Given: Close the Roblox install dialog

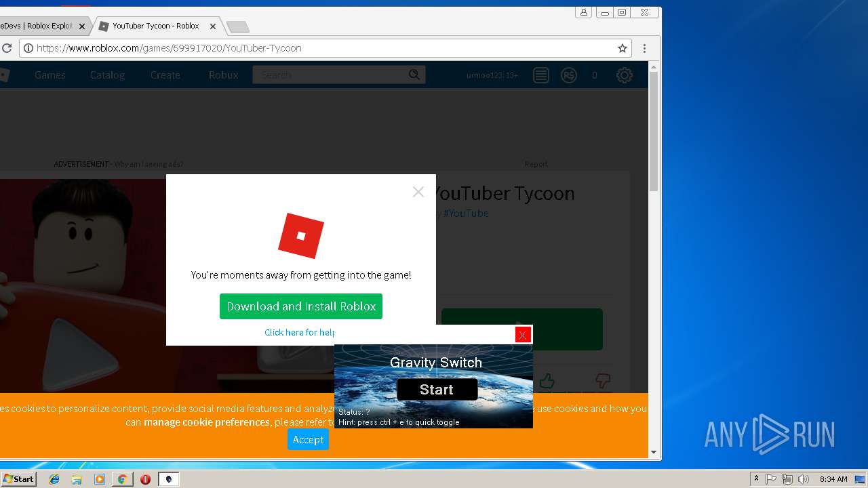Looking at the screenshot, I should click(418, 192).
